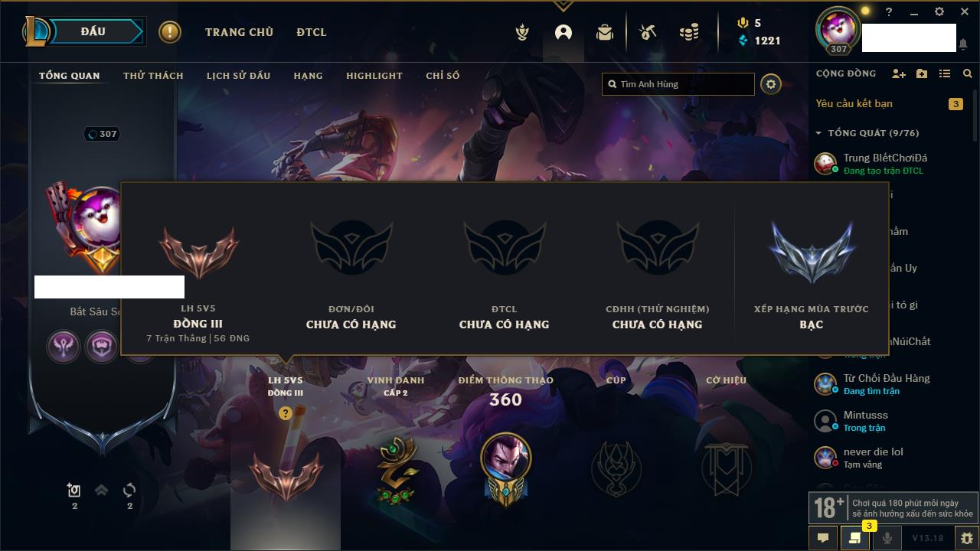980x551 pixels.
Task: Toggle the microphone mute button
Action: pos(887,538)
